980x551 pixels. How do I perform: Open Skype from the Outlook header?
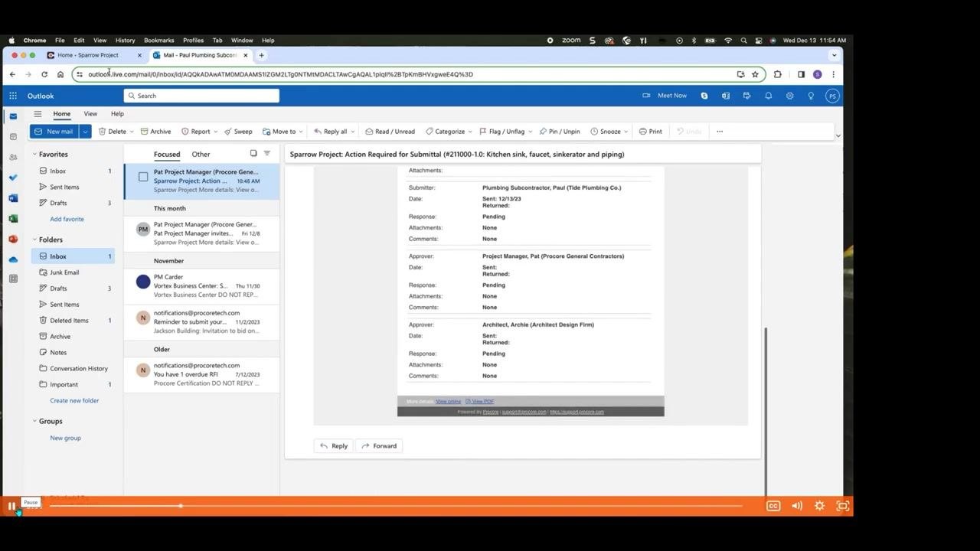(x=704, y=96)
